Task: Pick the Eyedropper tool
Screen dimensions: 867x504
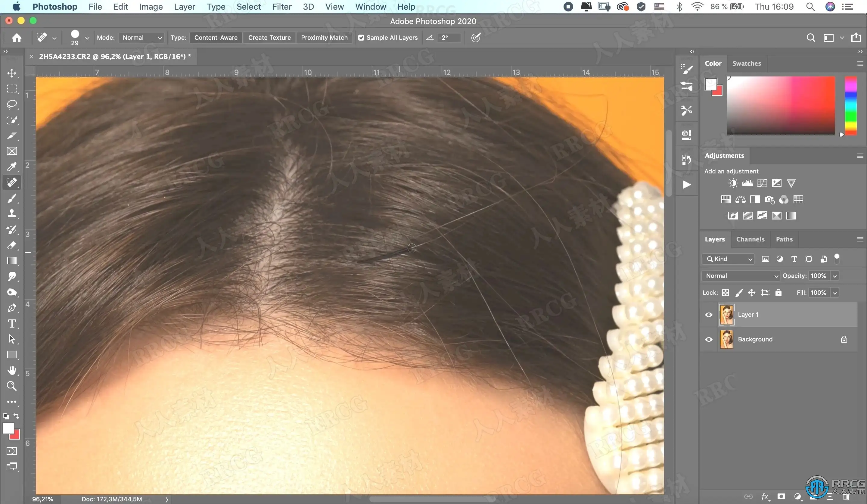Action: [x=12, y=167]
